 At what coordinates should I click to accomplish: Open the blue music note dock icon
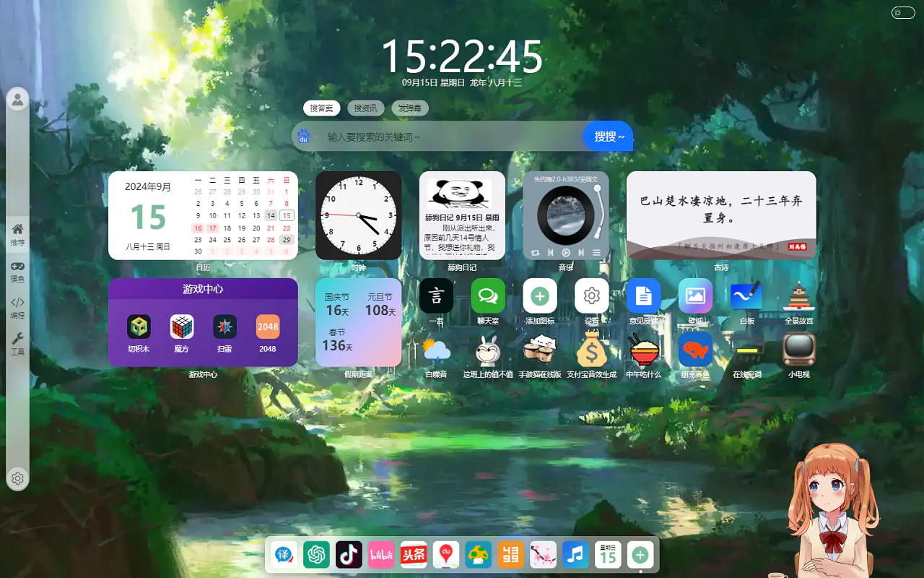(x=575, y=555)
